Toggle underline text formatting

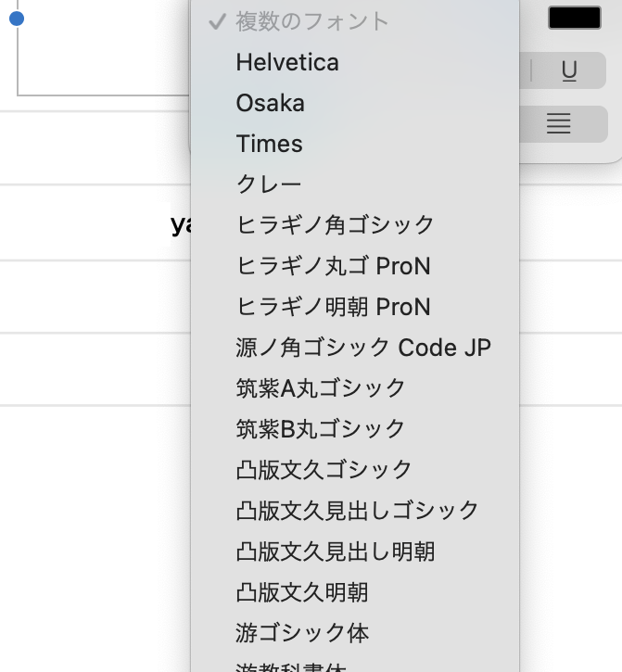(x=569, y=71)
